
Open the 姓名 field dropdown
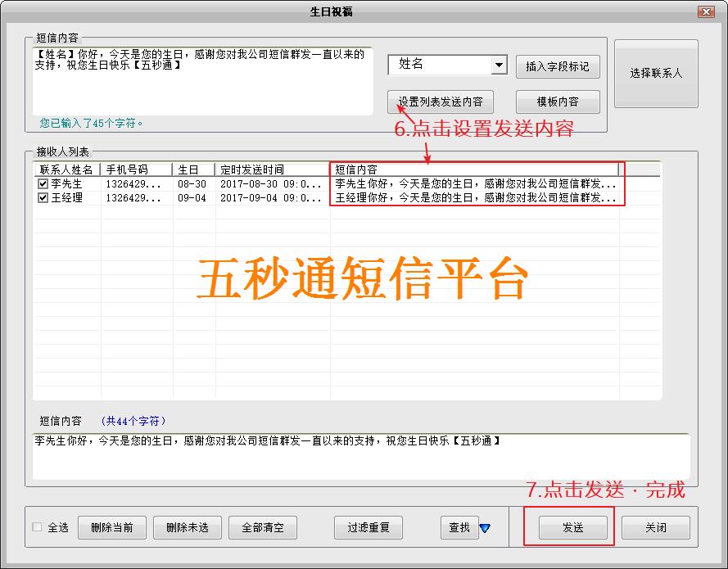[x=499, y=65]
